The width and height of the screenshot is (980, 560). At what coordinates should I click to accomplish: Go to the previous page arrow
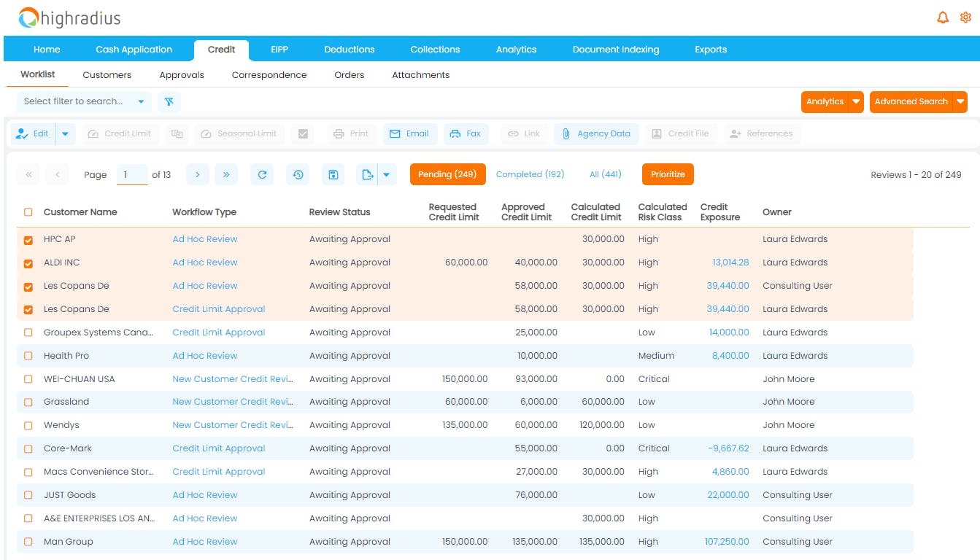pyautogui.click(x=57, y=174)
